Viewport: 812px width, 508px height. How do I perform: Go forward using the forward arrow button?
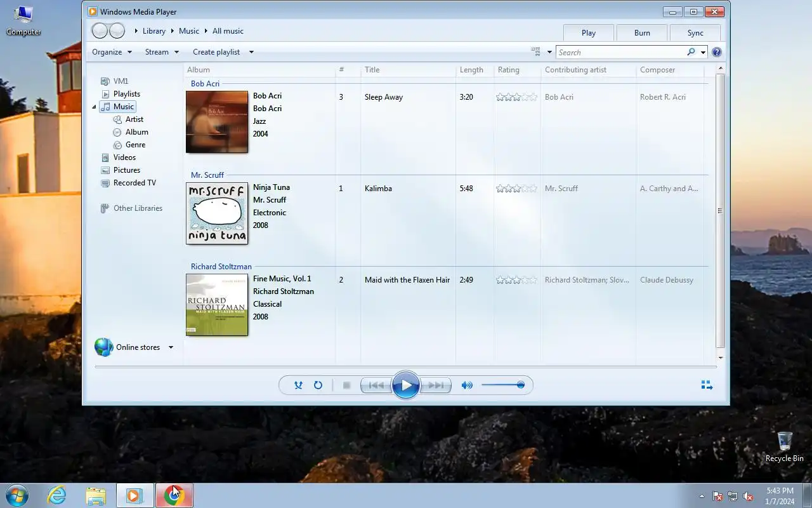point(117,30)
